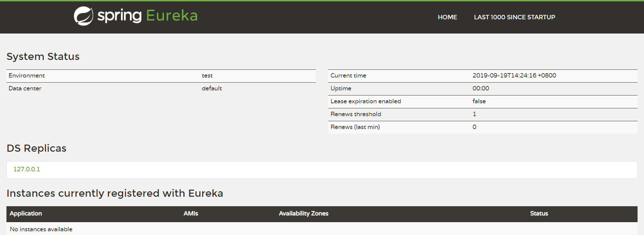Click the Renews threshold row label

[356, 114]
